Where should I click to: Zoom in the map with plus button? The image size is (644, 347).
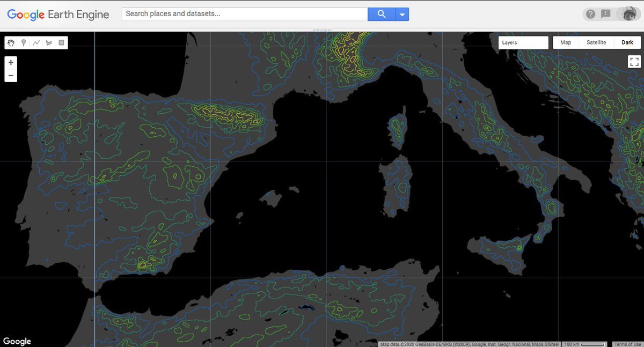click(11, 63)
